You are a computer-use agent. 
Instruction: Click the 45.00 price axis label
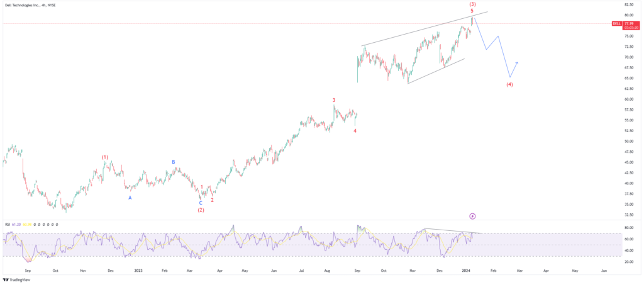[x=628, y=162]
